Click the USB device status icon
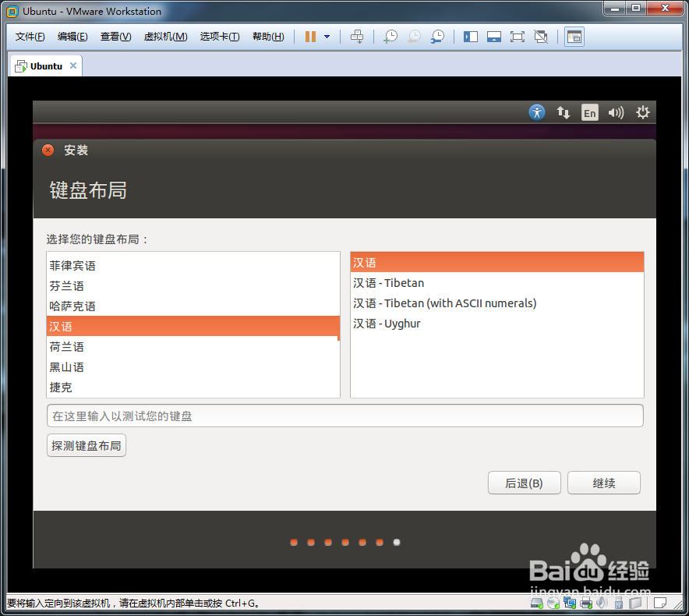The height and width of the screenshot is (616, 689). [619, 604]
